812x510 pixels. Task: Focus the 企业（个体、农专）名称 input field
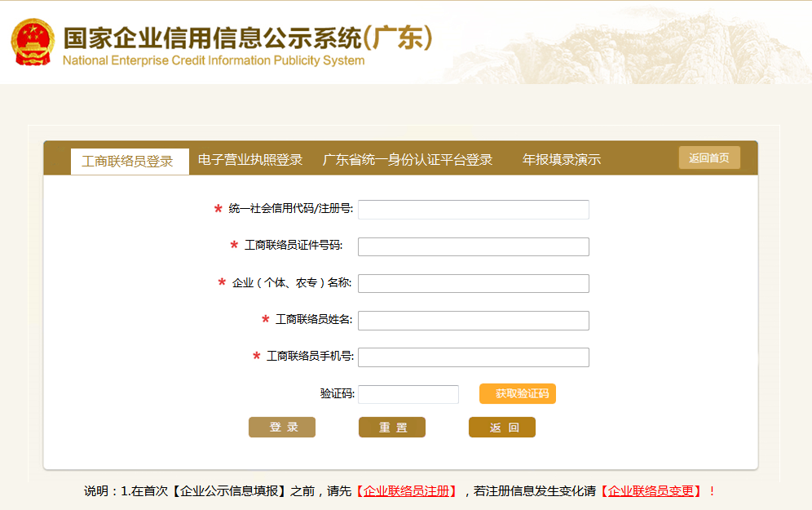(474, 283)
